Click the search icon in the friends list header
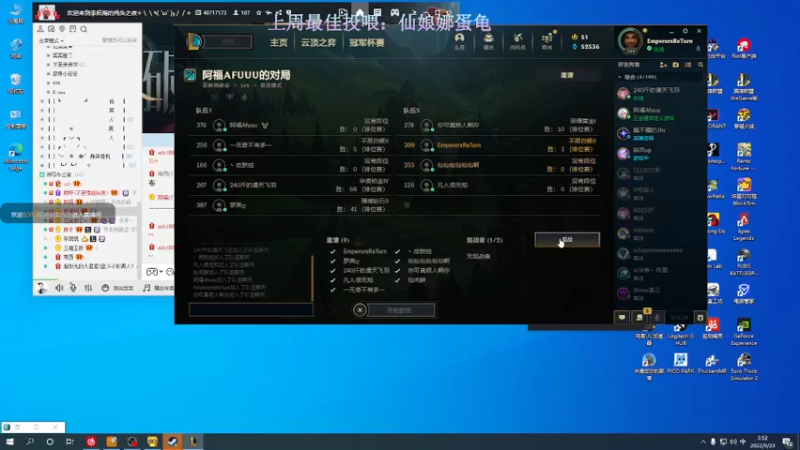 [x=701, y=65]
